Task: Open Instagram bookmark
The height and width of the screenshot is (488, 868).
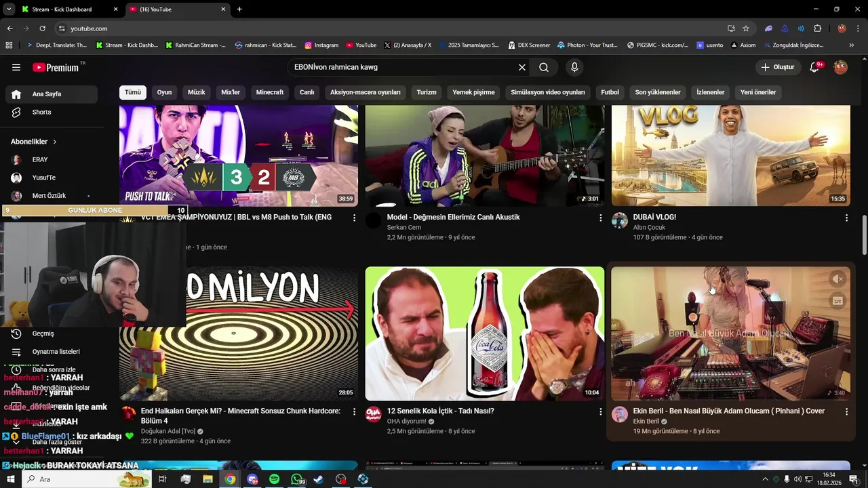Action: 321,45
